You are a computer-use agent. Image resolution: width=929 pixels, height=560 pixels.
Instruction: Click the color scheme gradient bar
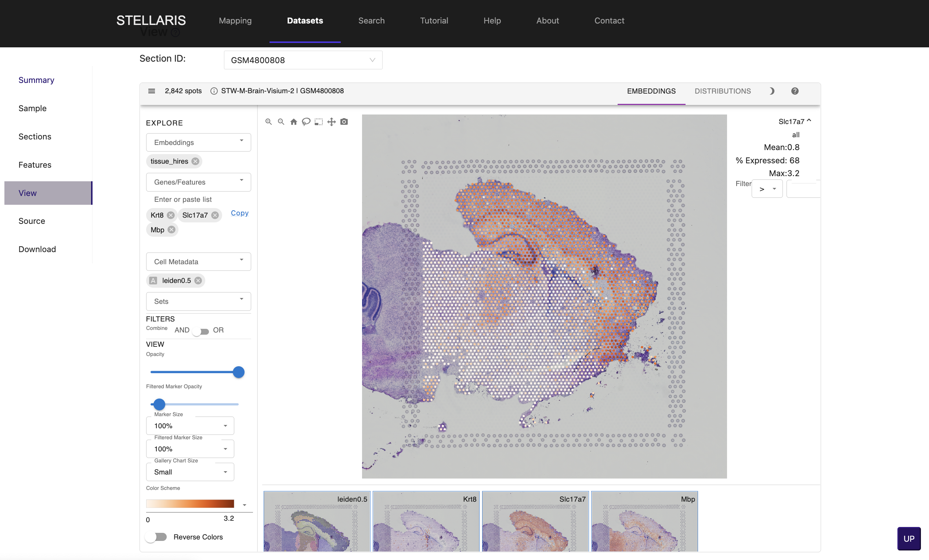[x=190, y=504]
